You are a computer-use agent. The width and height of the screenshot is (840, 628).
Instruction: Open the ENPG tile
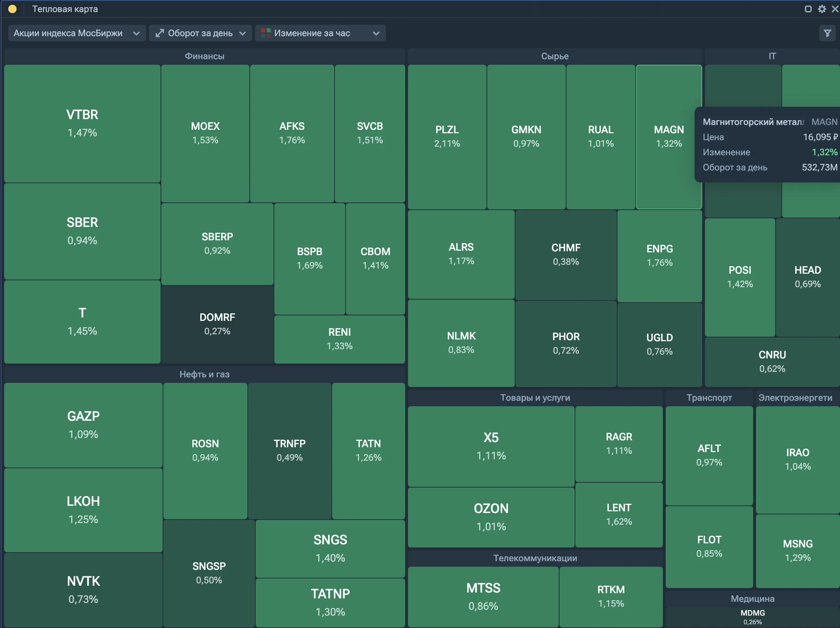pos(659,256)
